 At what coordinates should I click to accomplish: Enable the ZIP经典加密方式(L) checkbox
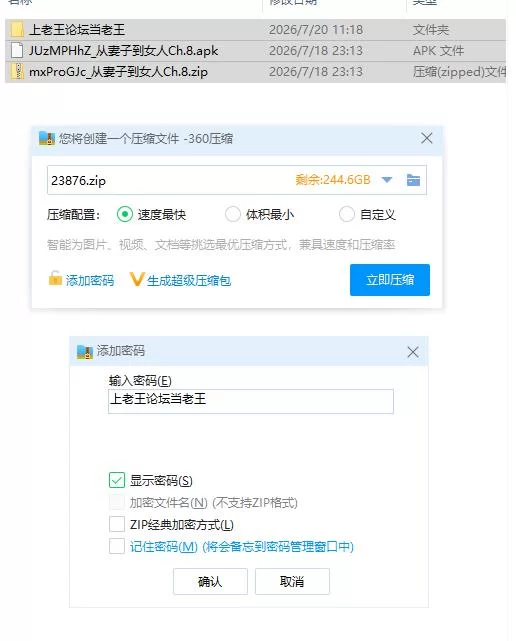point(117,524)
